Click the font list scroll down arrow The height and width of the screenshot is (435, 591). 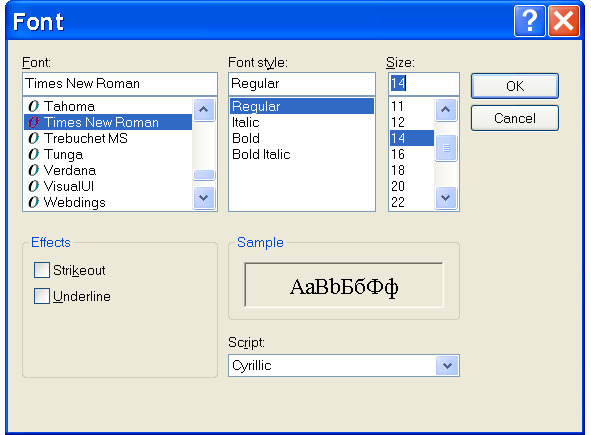click(204, 198)
